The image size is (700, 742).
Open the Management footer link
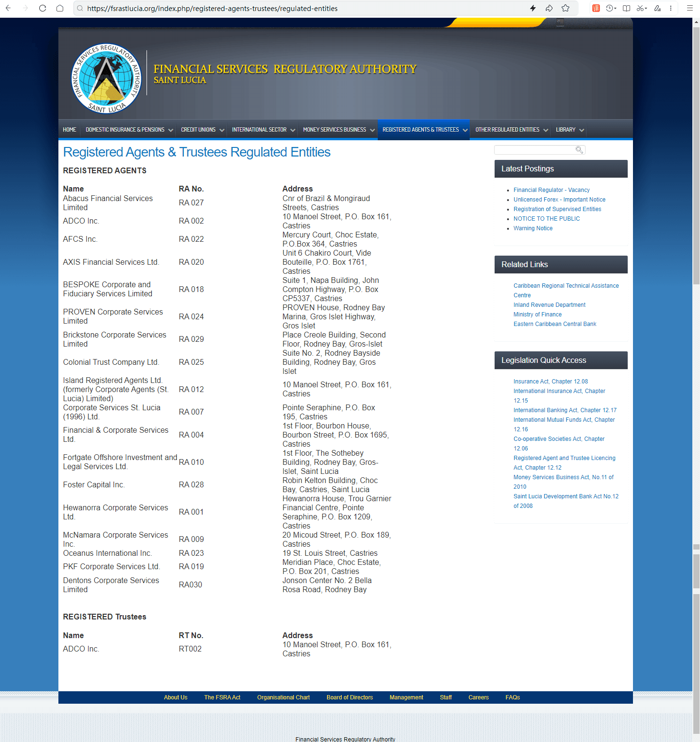click(x=406, y=697)
